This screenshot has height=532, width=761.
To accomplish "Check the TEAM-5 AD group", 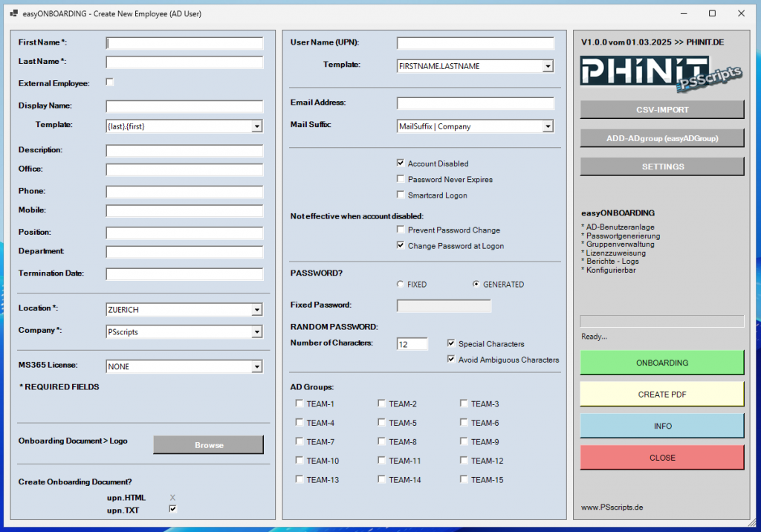I will click(x=382, y=423).
